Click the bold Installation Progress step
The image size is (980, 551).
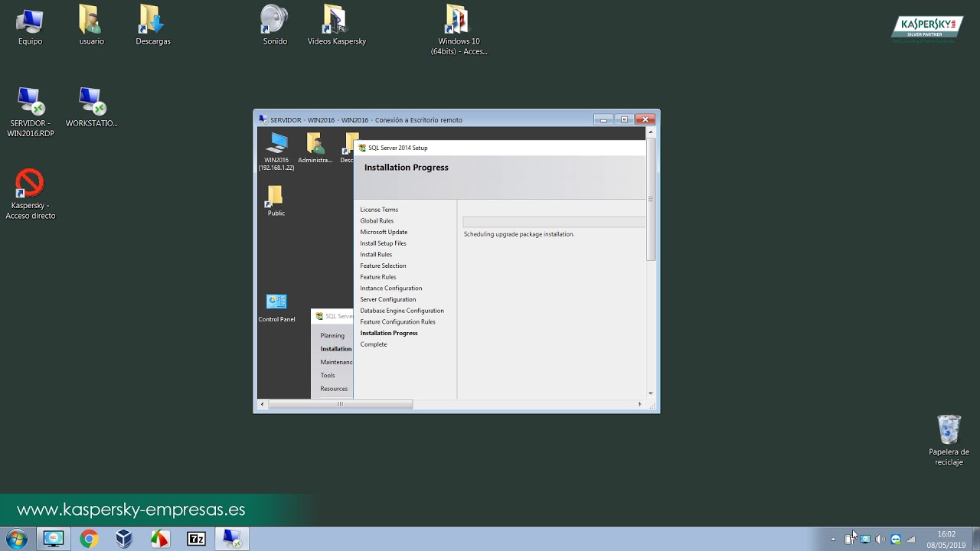click(389, 333)
